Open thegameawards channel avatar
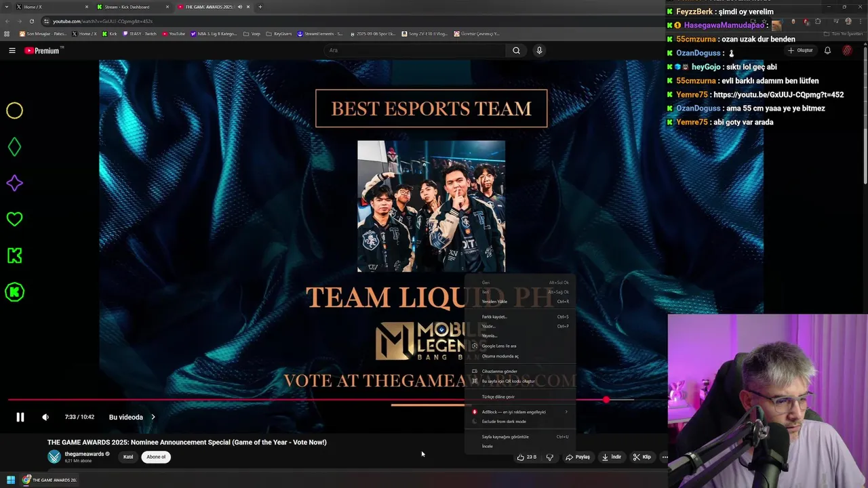This screenshot has width=868, height=488. tap(54, 457)
